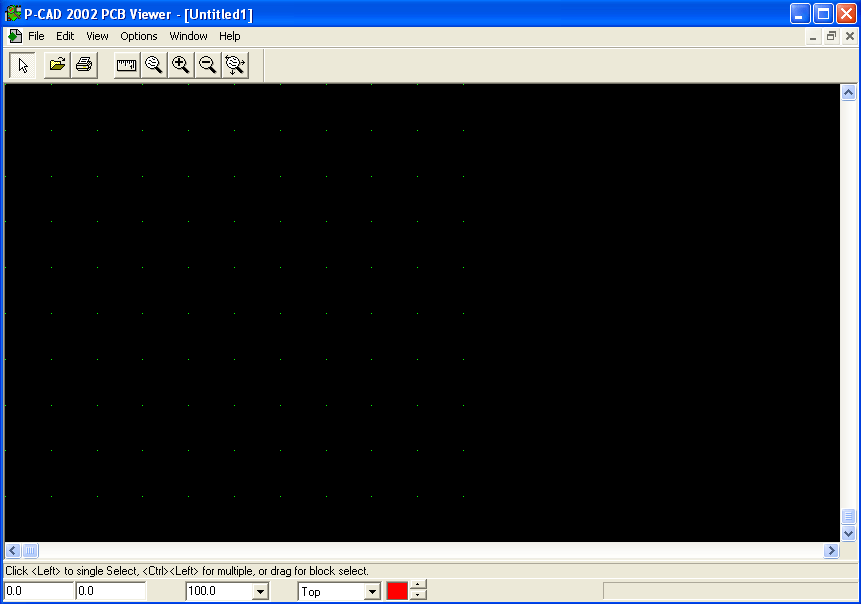This screenshot has height=604, width=861.
Task: Click the 100.0 grid value field
Action: coord(220,591)
